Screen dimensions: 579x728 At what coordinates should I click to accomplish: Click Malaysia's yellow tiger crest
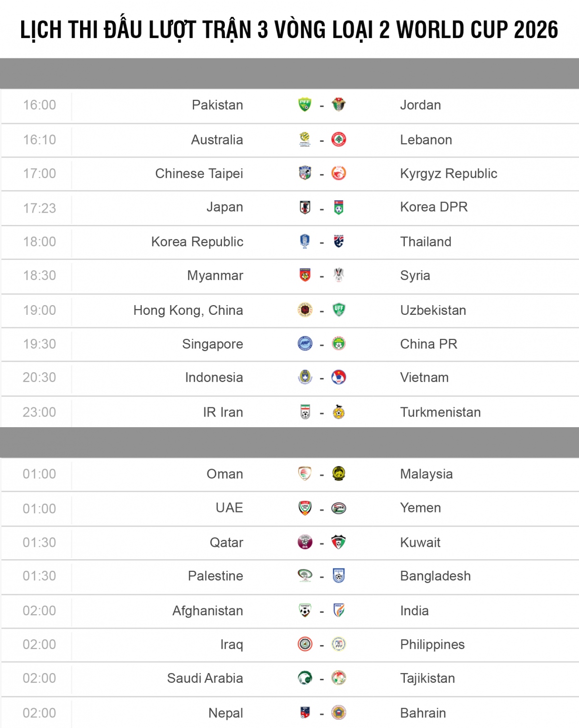[339, 474]
